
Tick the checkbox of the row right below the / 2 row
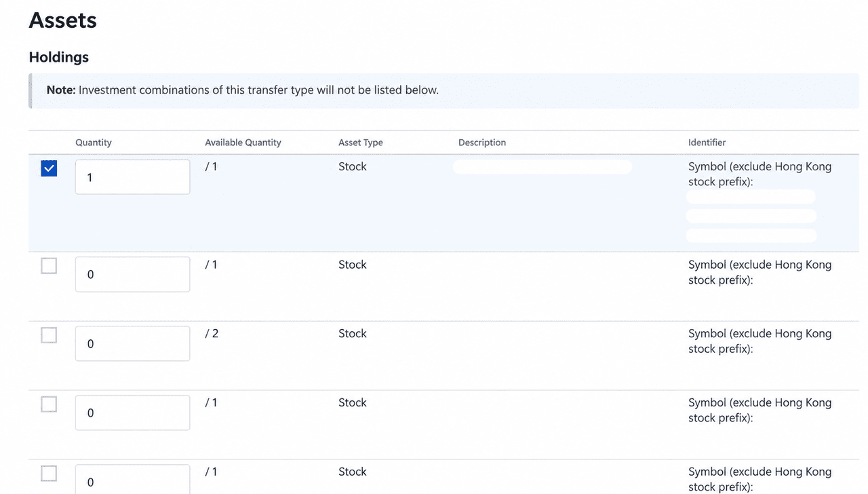click(x=49, y=404)
